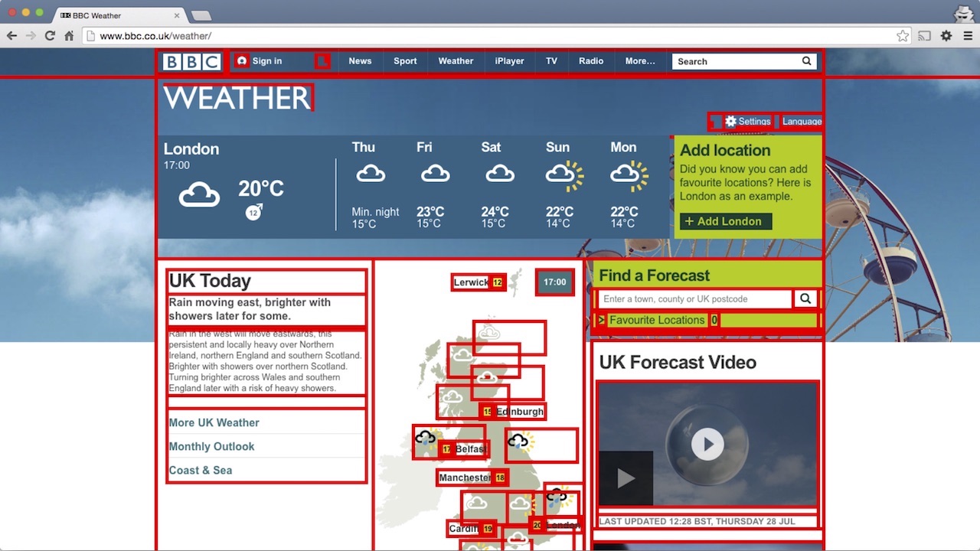Go back using the browser back arrow
Viewport: 980px width, 551px height.
[11, 36]
